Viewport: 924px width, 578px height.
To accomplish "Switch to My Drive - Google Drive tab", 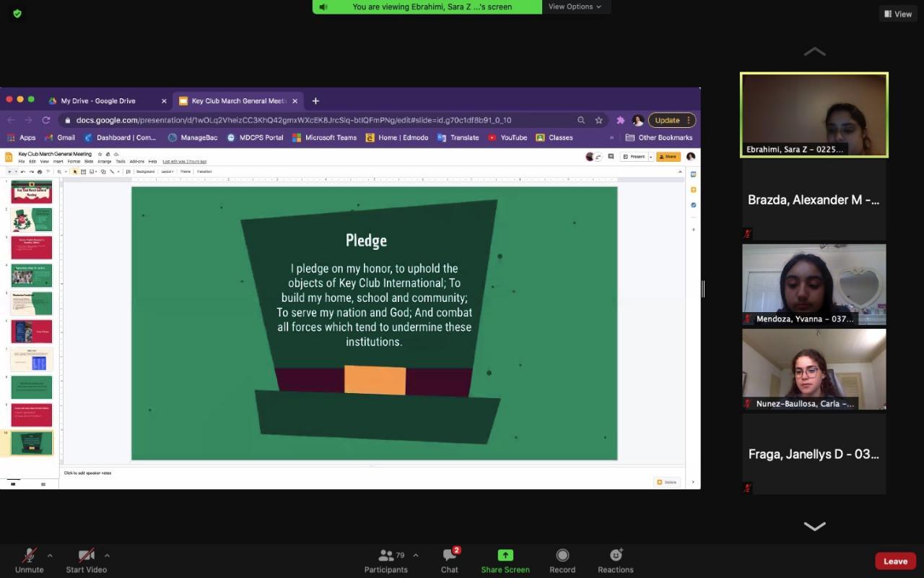I will click(x=107, y=101).
